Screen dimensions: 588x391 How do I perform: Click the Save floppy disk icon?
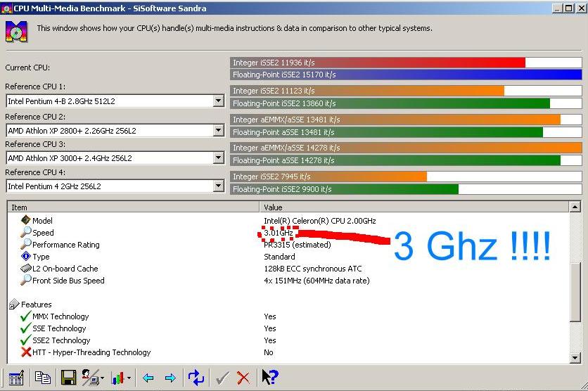pos(68,378)
